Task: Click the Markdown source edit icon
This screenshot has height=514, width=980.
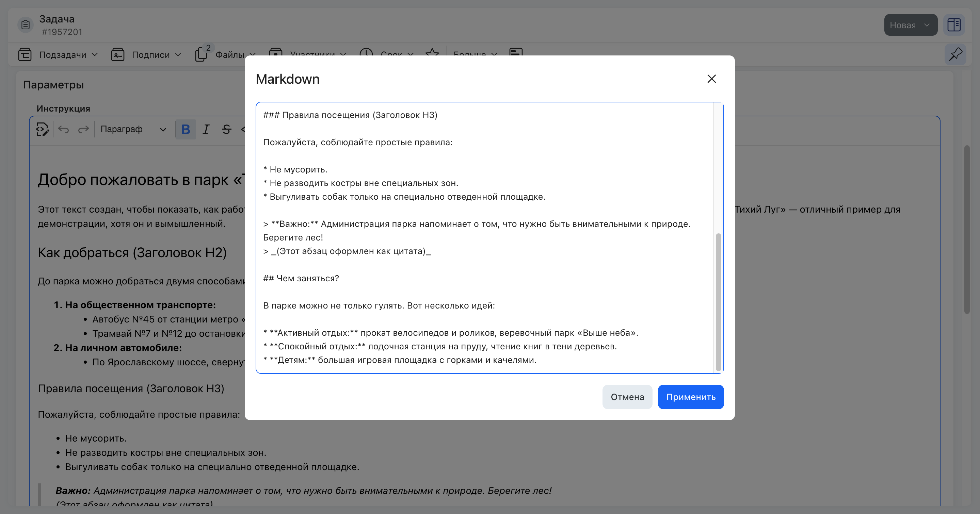Action: (42, 129)
